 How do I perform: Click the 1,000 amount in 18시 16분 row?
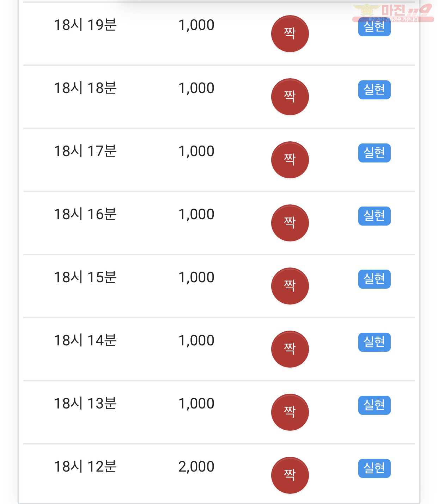click(x=196, y=214)
